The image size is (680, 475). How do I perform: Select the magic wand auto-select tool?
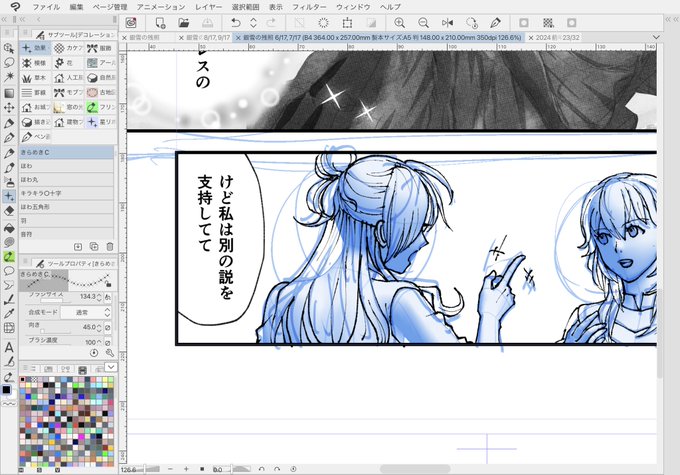[x=9, y=77]
